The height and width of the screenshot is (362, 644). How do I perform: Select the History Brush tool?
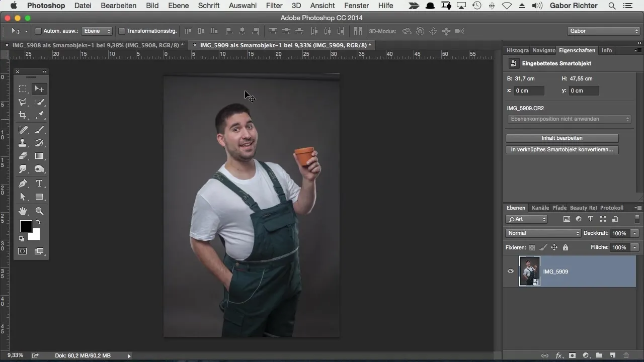click(39, 143)
